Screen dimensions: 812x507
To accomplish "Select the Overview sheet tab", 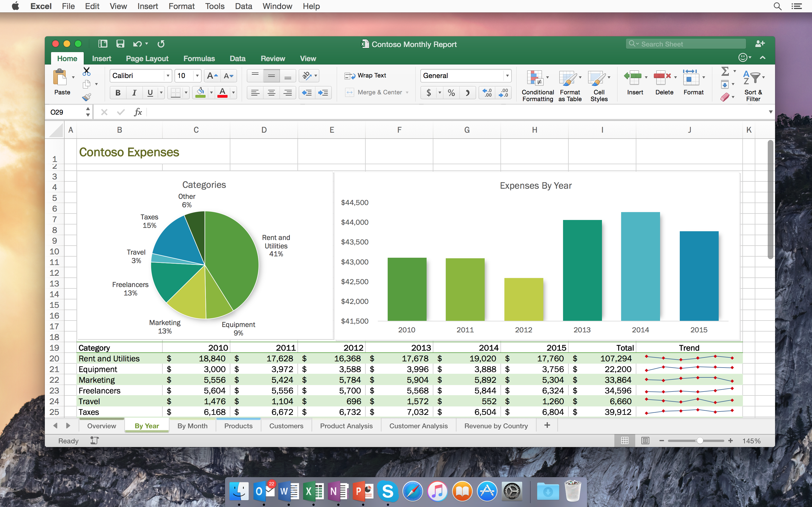I will pos(101,426).
